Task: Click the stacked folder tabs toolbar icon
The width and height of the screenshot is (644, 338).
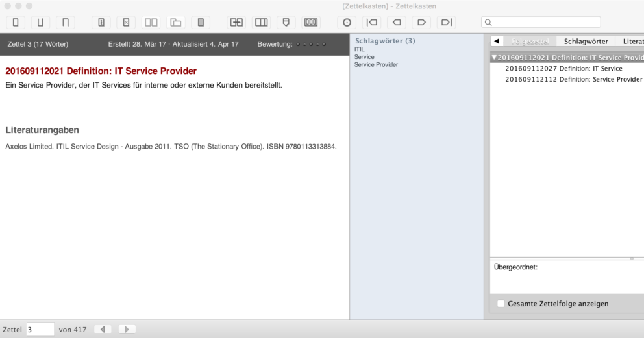Action: [x=176, y=22]
